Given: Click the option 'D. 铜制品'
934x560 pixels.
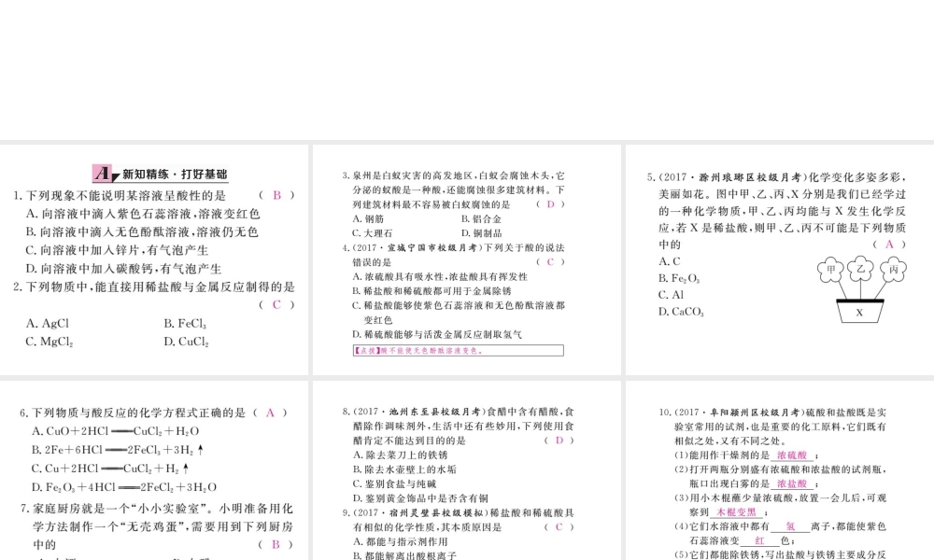Looking at the screenshot, I should (x=481, y=232).
